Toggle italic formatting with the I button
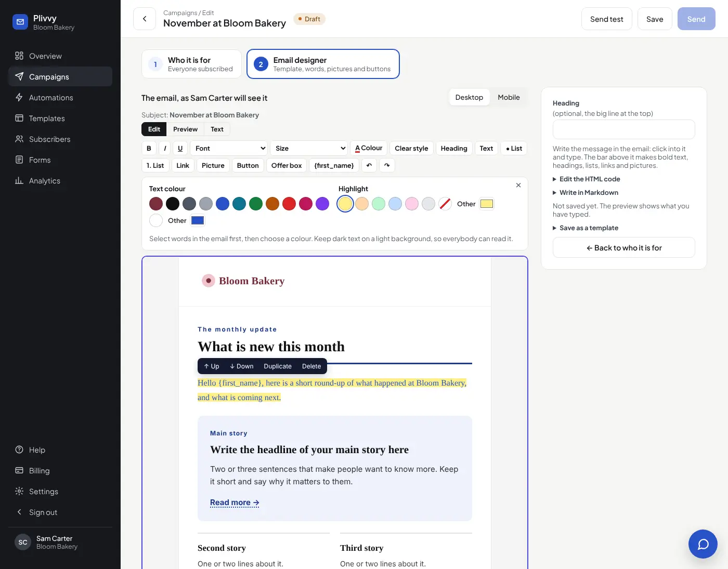The width and height of the screenshot is (728, 569). click(165, 148)
